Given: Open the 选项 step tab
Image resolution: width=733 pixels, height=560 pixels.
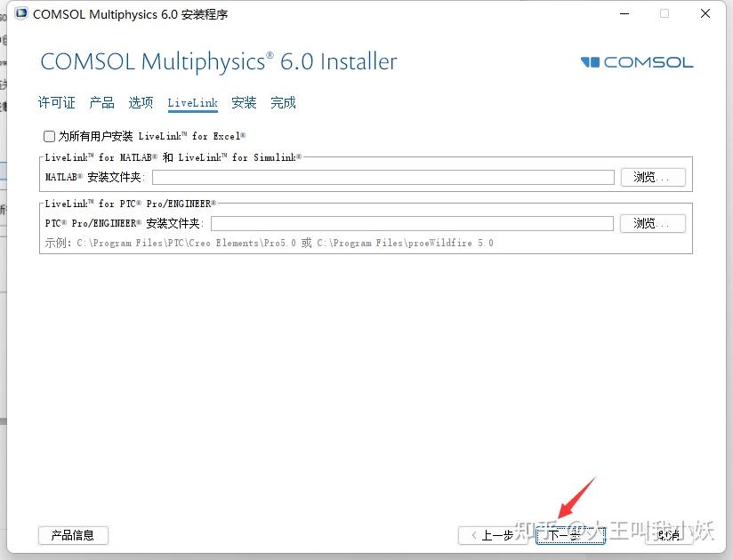Looking at the screenshot, I should click(141, 102).
